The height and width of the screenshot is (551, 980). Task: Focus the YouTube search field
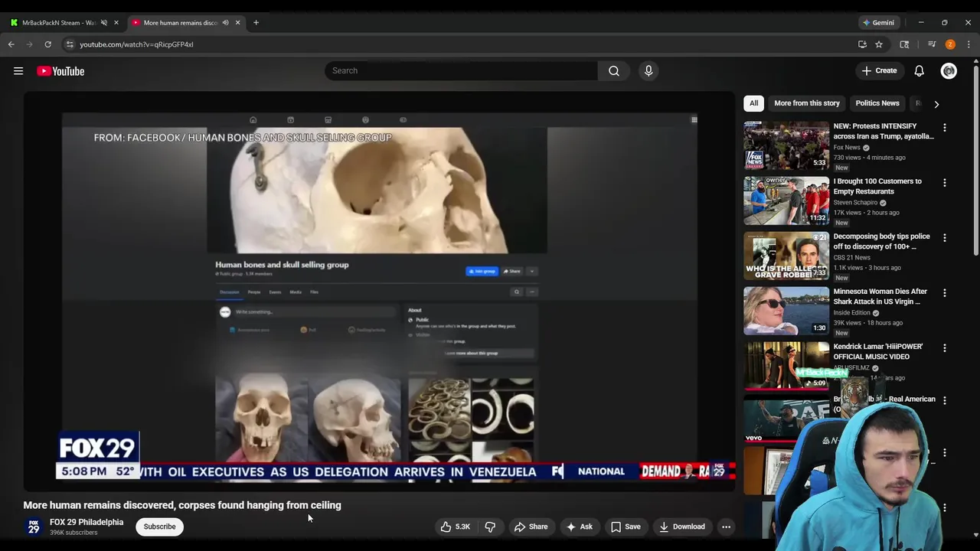coord(461,70)
